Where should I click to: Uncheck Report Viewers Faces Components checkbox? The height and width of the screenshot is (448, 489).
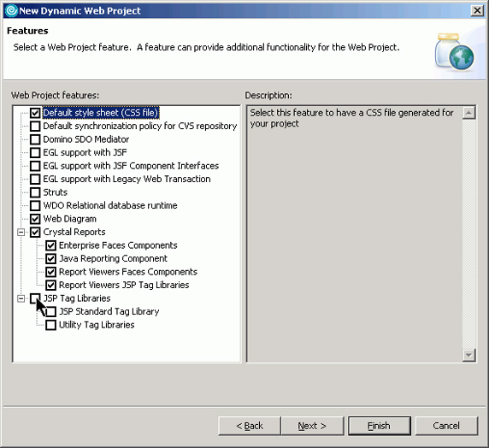[50, 272]
